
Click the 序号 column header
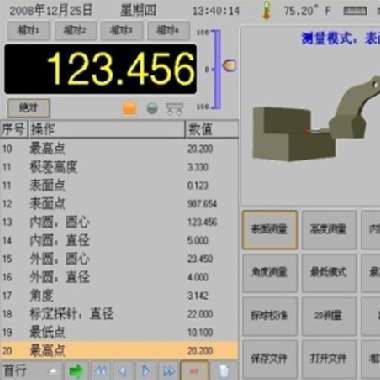tap(14, 129)
